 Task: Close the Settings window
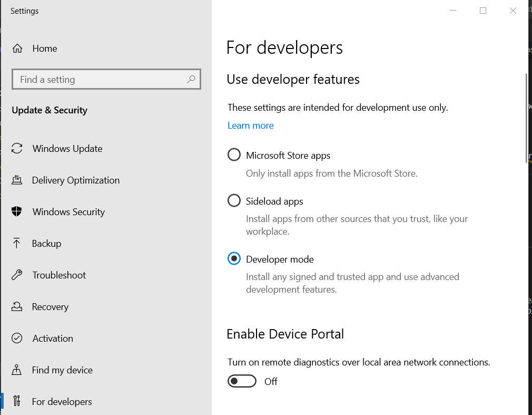pyautogui.click(x=513, y=11)
